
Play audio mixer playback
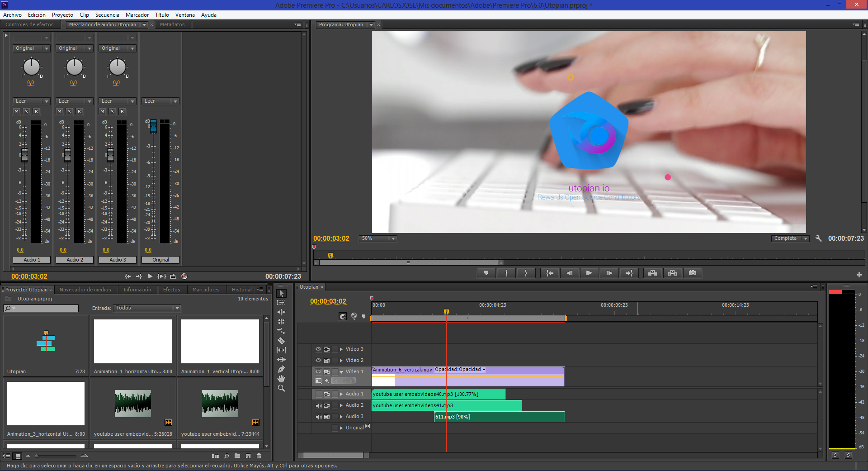(150, 276)
